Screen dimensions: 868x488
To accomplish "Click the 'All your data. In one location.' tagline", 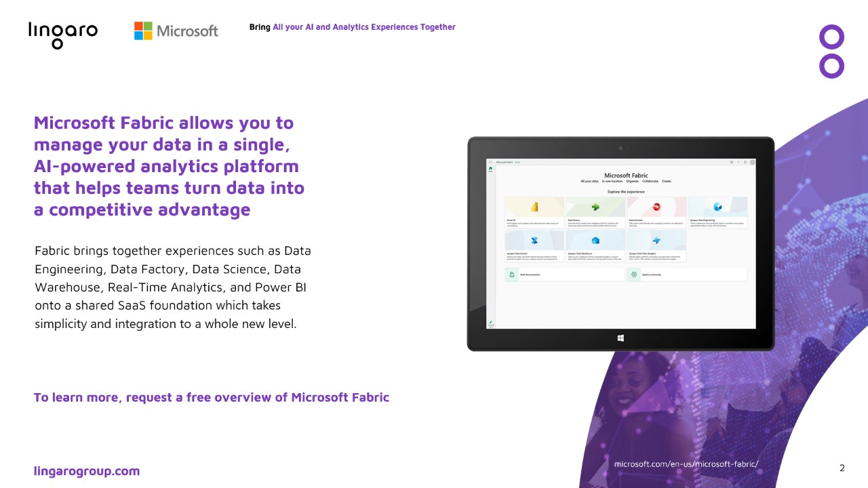I will click(x=626, y=181).
